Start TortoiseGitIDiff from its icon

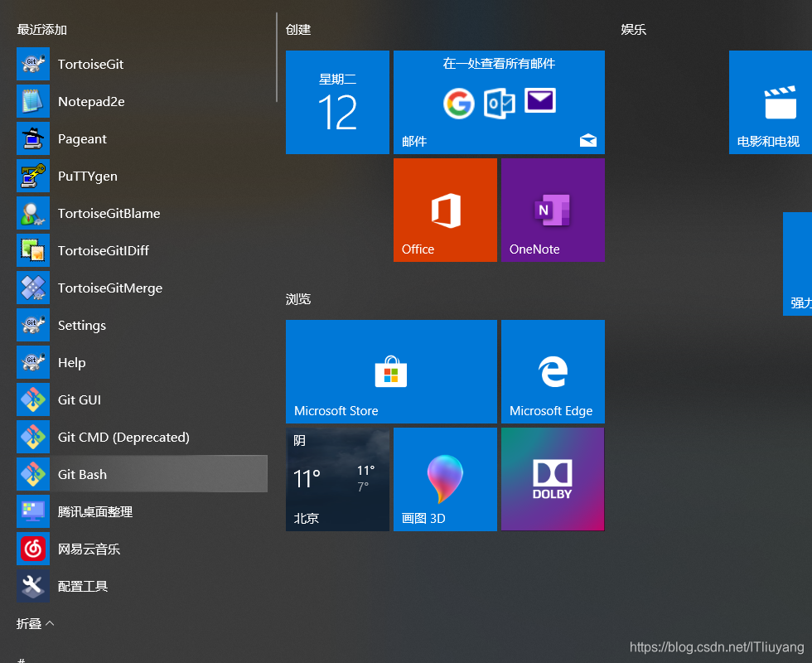(x=33, y=250)
